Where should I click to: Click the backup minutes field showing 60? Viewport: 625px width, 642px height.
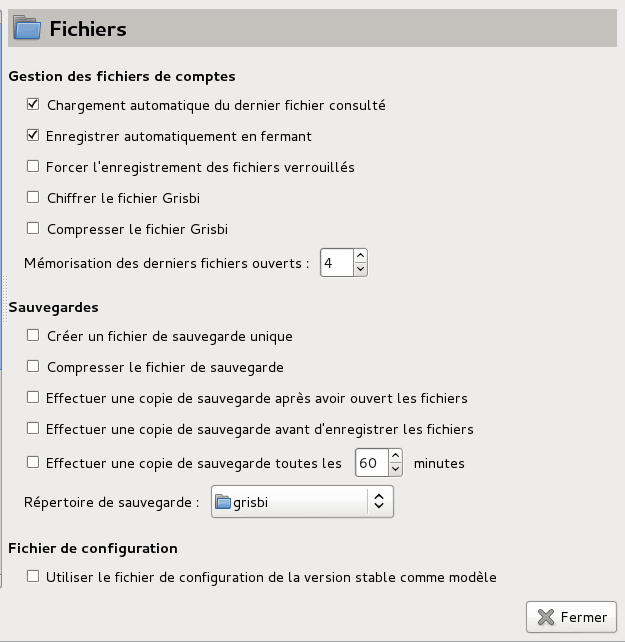370,463
